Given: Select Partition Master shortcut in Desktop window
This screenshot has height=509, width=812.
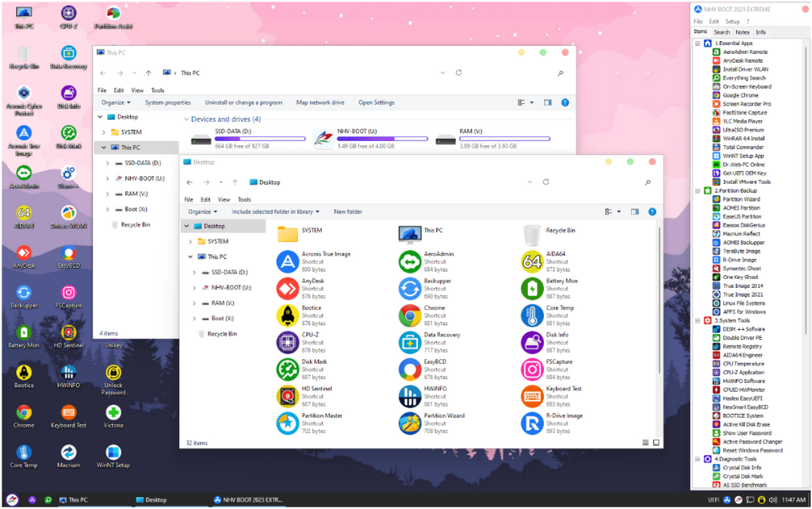Looking at the screenshot, I should (310, 423).
